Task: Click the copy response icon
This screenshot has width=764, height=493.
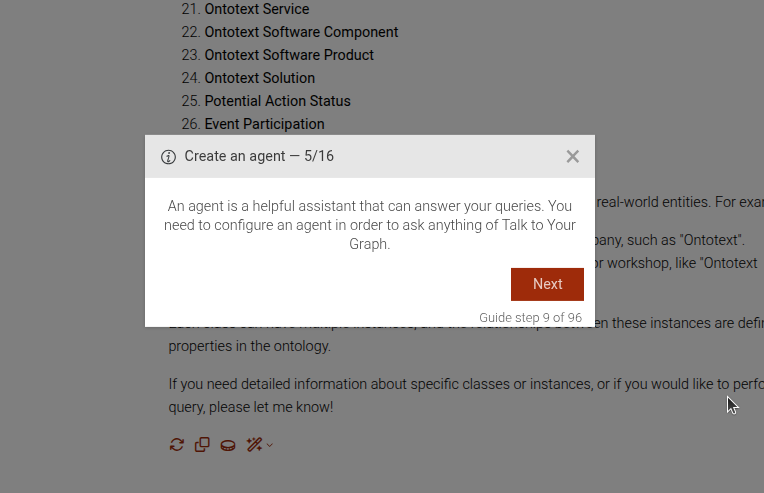Action: pos(202,445)
